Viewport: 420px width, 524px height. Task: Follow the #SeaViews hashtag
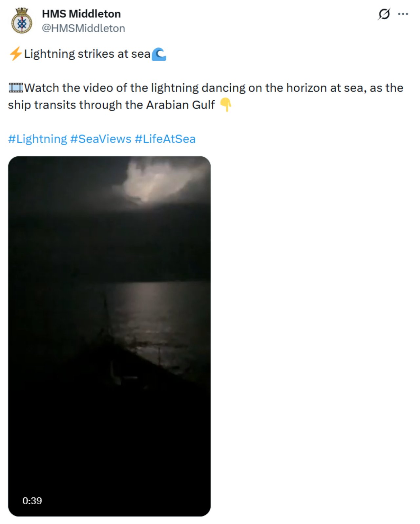coord(101,139)
